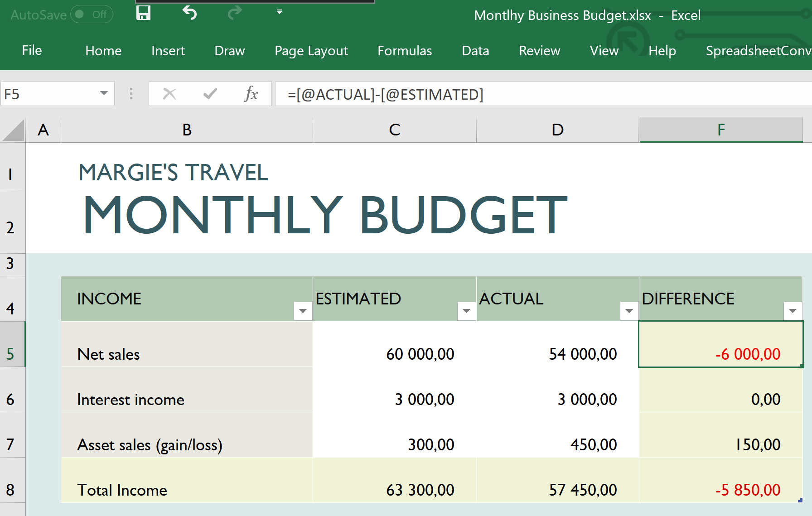Screen dimensions: 812x516
Task: Select row 1 header
Action: 13,166
